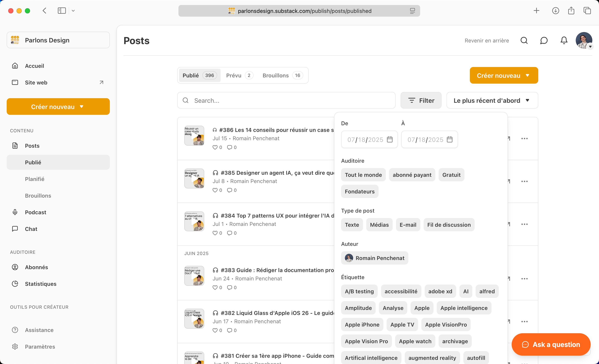
Task: Open Accueil in sidebar
Action: click(x=58, y=66)
